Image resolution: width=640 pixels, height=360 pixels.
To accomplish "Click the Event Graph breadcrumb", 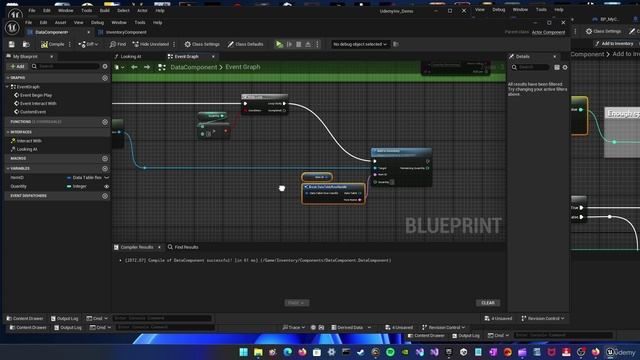I will pyautogui.click(x=243, y=67).
